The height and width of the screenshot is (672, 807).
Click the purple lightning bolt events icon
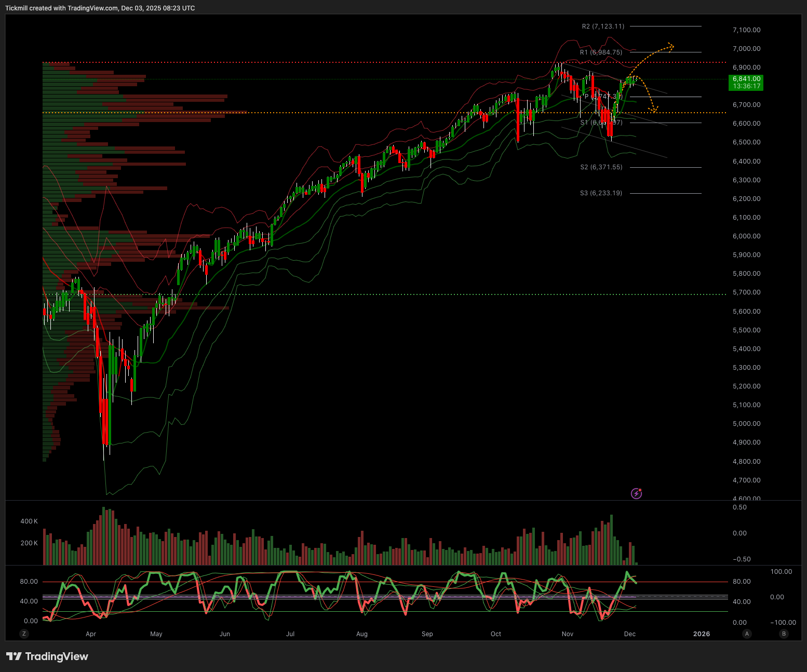[x=636, y=493]
